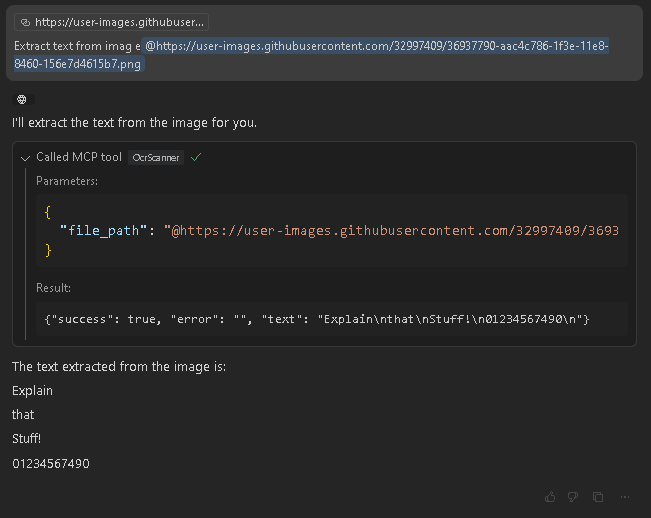This screenshot has height=518, width=651.
Task: Copy the response using the copy icon
Action: [x=598, y=497]
